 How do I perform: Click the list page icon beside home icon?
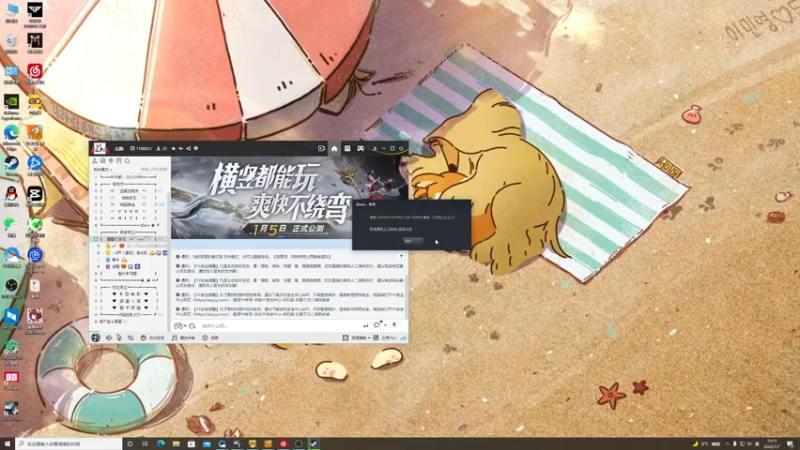tap(347, 148)
